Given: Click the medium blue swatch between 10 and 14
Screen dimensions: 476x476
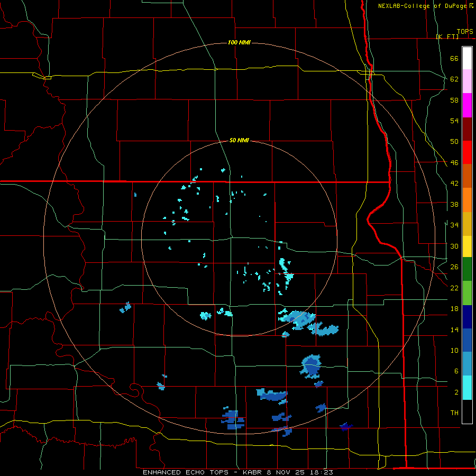Looking at the screenshot, I should 467,340.
